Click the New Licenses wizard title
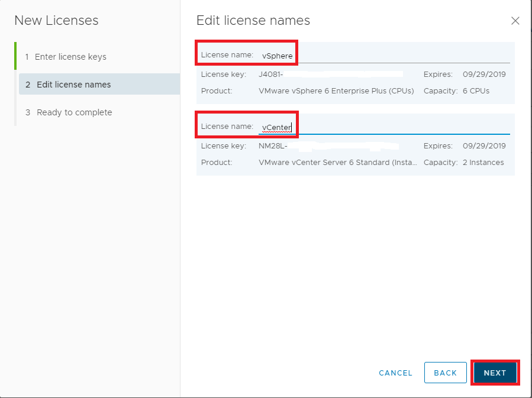Screen dimensions: 532x398 point(56,21)
